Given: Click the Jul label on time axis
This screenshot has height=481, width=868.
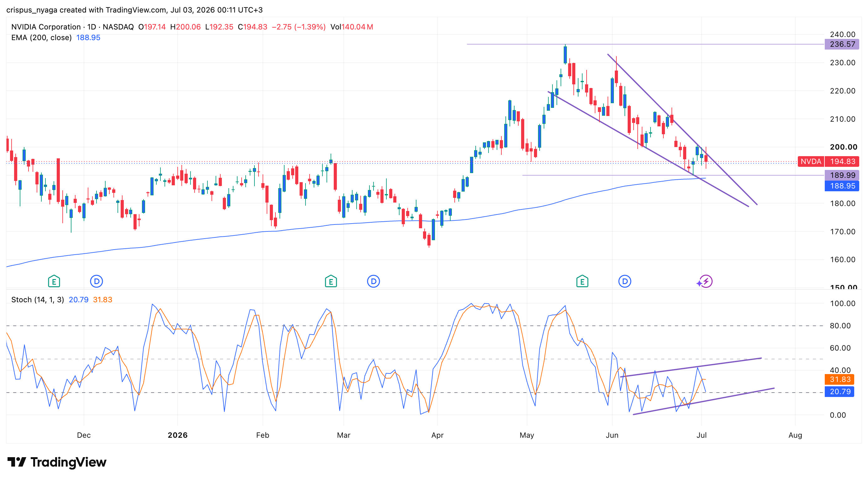Looking at the screenshot, I should coord(702,435).
